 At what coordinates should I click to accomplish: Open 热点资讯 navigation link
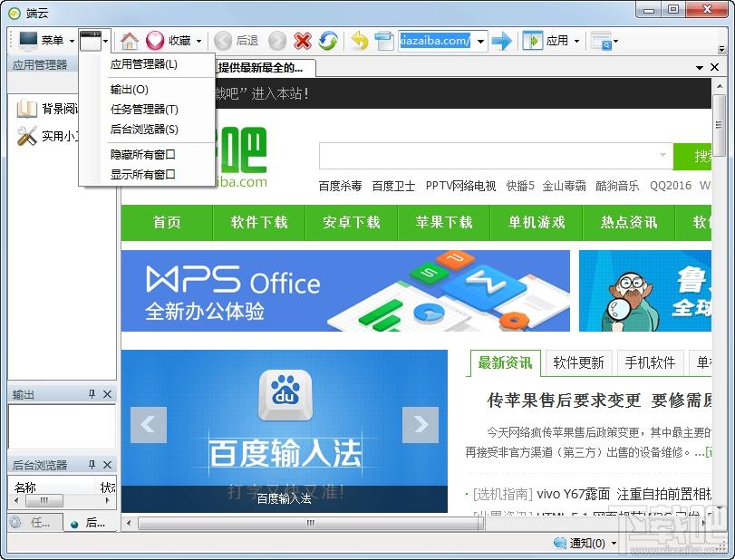[629, 222]
